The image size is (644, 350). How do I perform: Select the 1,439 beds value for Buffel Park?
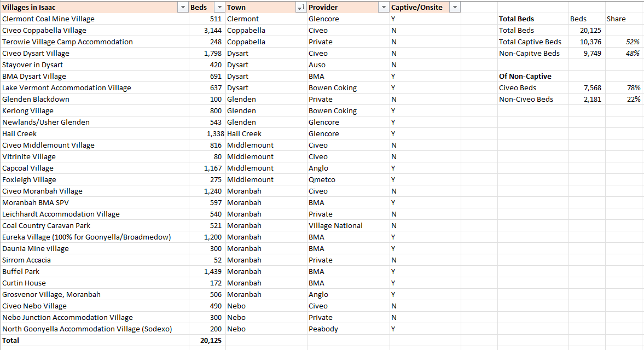(207, 272)
